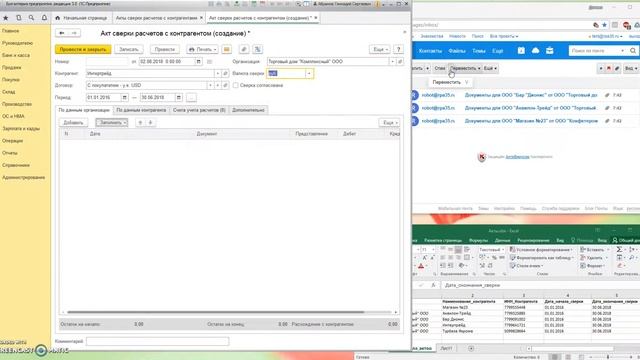Click Номер input field
The height and width of the screenshot is (360, 640).
107,62
